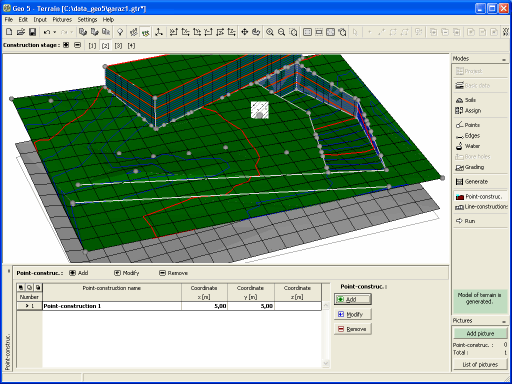This screenshot has height=384, width=512.
Task: Open the Settings menu
Action: point(87,20)
